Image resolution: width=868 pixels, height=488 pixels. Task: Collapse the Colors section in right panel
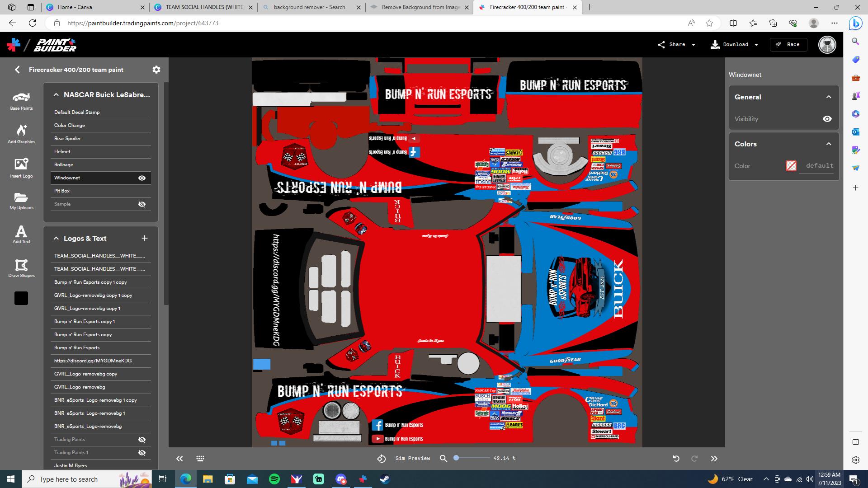(829, 144)
